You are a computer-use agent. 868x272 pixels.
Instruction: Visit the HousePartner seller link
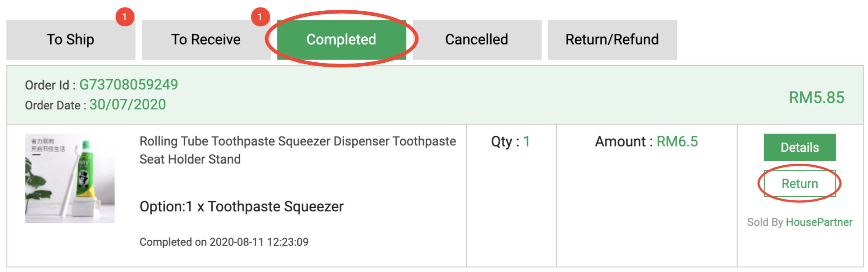[x=819, y=222]
